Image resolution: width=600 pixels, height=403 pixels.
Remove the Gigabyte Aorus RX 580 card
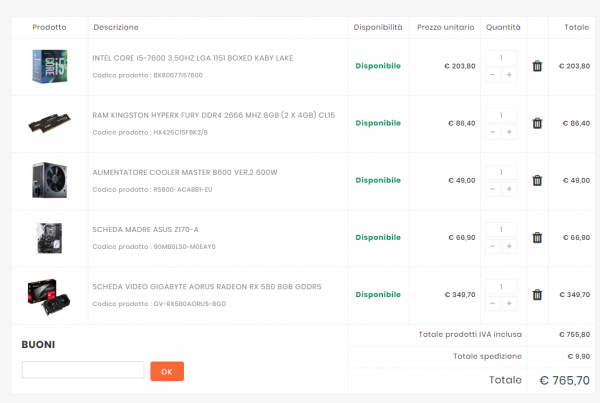click(x=537, y=294)
